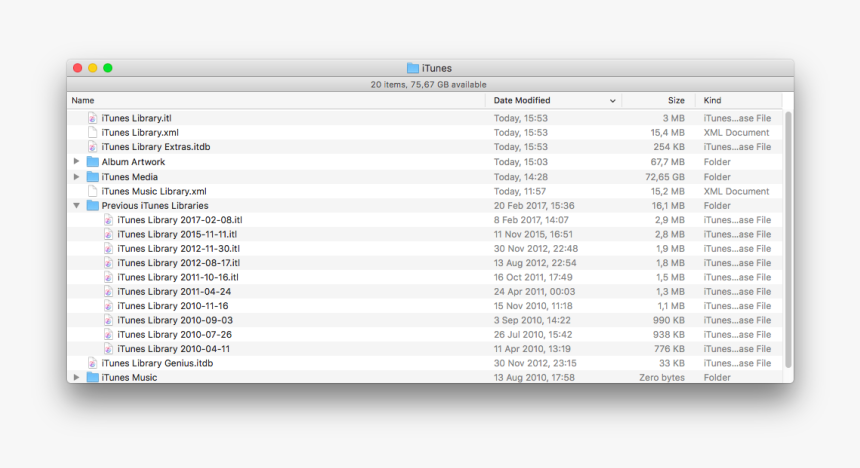Select the name iTunes Library 2011-04-24
The image size is (860, 468).
point(174,291)
